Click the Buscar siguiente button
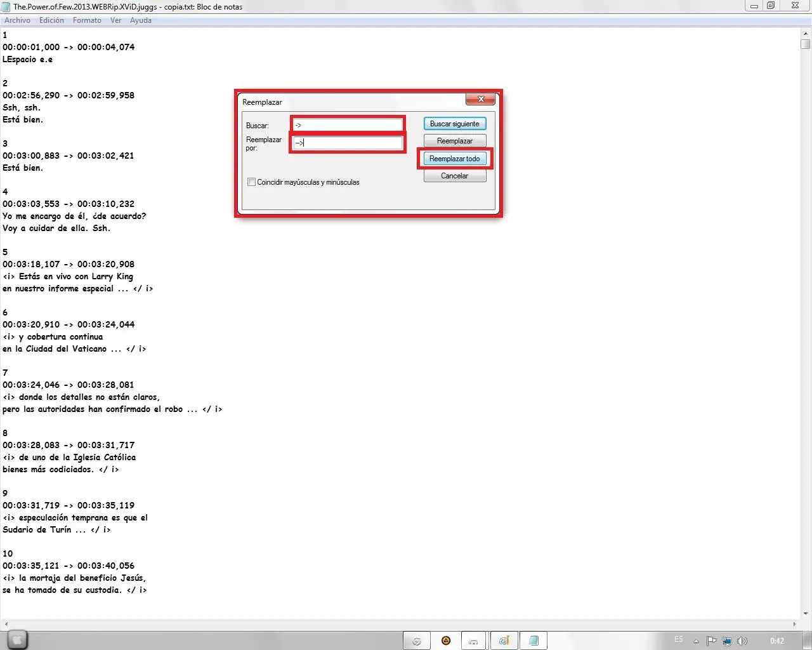812x650 pixels. (455, 124)
